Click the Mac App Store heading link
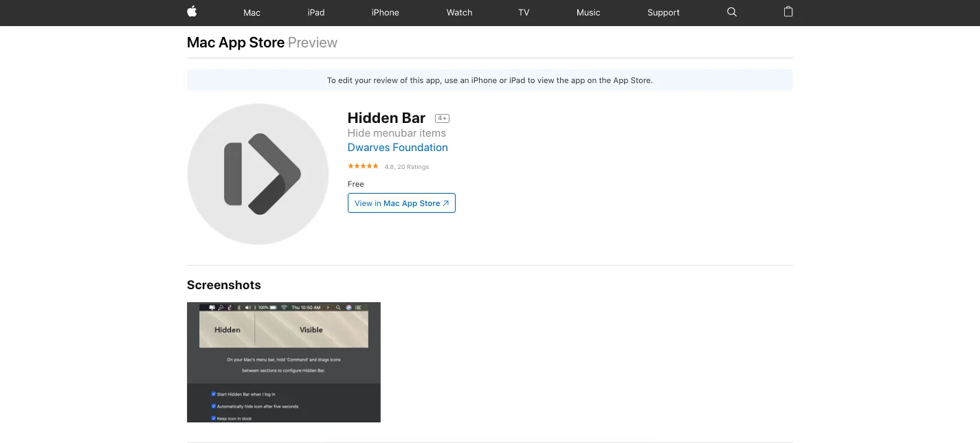The width and height of the screenshot is (980, 443). click(x=236, y=43)
